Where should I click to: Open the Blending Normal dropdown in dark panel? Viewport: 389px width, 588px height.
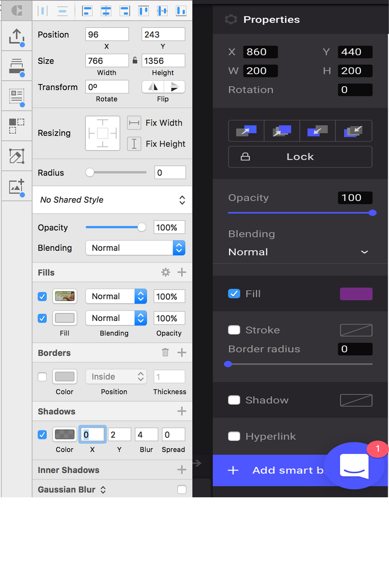pyautogui.click(x=298, y=252)
